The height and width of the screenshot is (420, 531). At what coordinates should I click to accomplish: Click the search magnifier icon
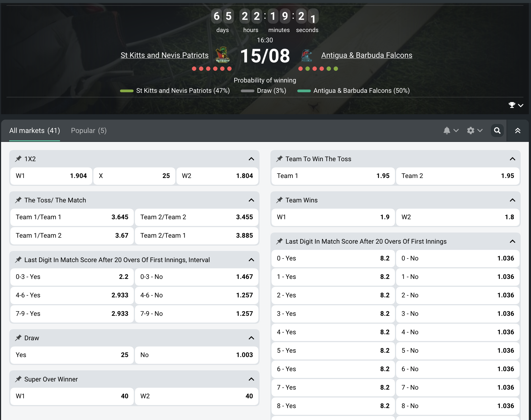pos(497,131)
